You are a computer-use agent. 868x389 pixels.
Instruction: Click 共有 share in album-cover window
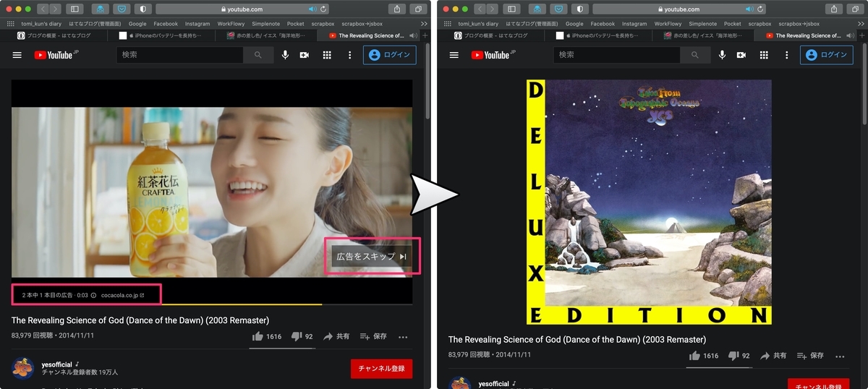click(x=773, y=355)
